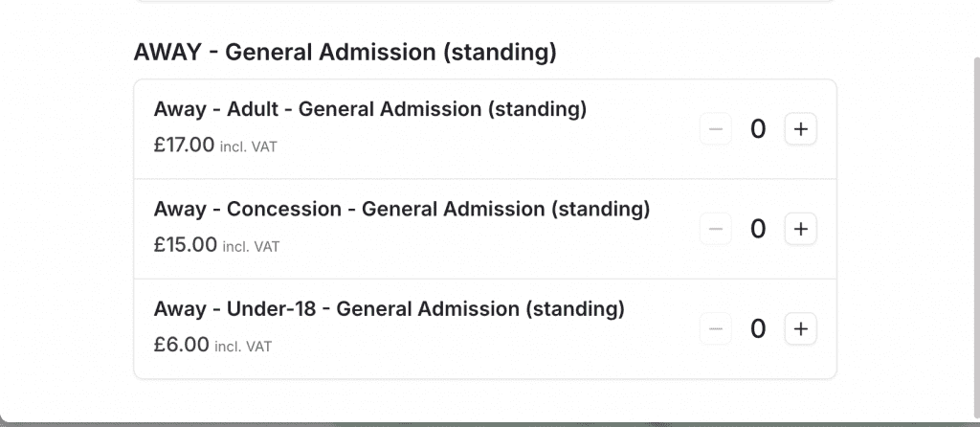Image resolution: width=980 pixels, height=427 pixels.
Task: Click minus button for Away Concession
Action: pos(715,229)
